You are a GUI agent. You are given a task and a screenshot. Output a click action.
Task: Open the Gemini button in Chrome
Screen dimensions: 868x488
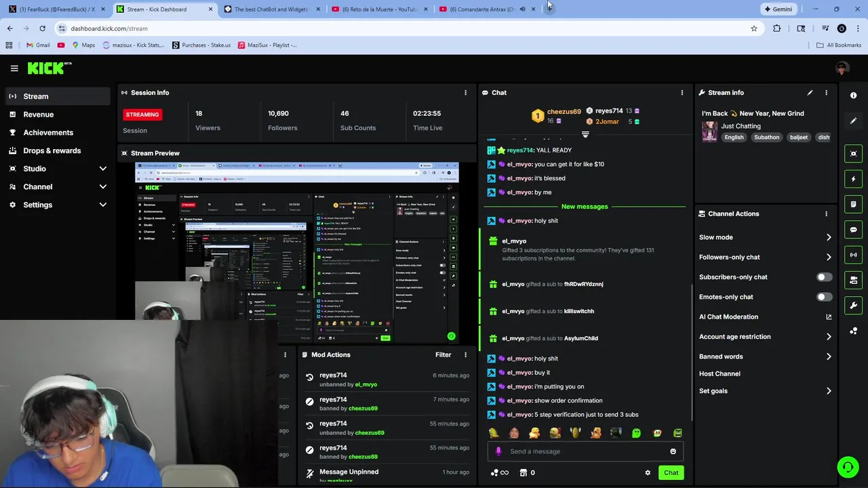pos(778,9)
